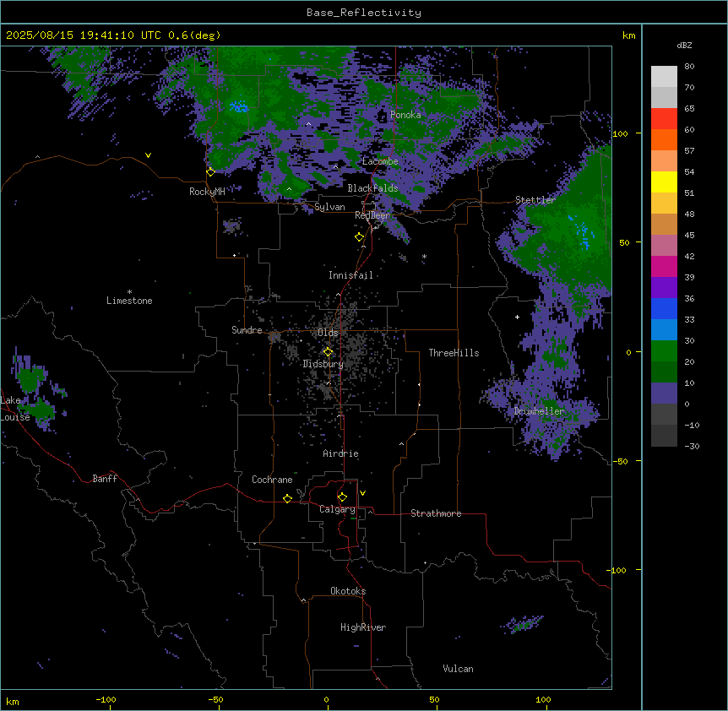Viewport: 728px width, 711px height.
Task: Click the Calgary city label
Action: [x=337, y=509]
